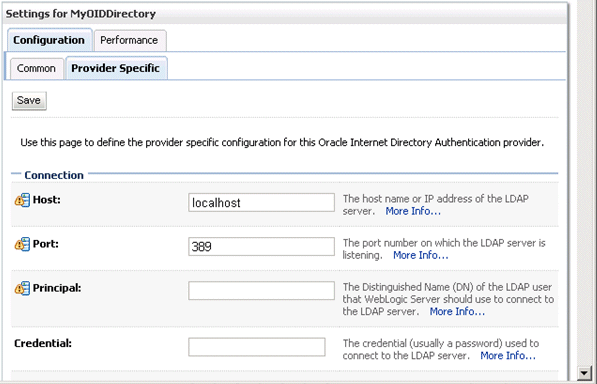Select the Common sub-tab

pyautogui.click(x=37, y=69)
